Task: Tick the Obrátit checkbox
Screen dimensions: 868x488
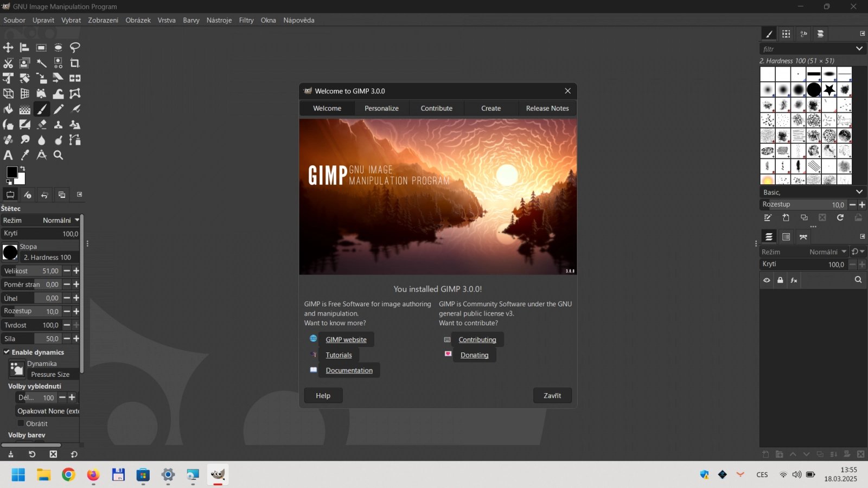Action: (21, 423)
